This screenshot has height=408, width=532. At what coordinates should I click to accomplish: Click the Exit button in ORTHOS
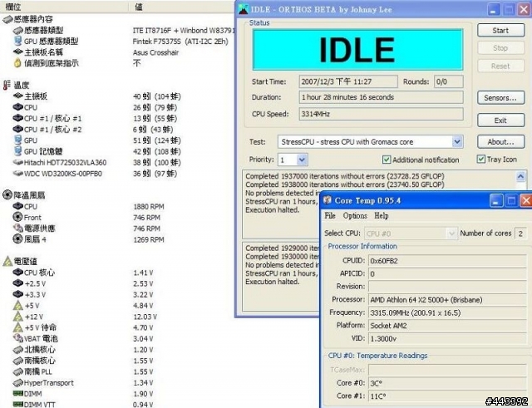click(500, 120)
